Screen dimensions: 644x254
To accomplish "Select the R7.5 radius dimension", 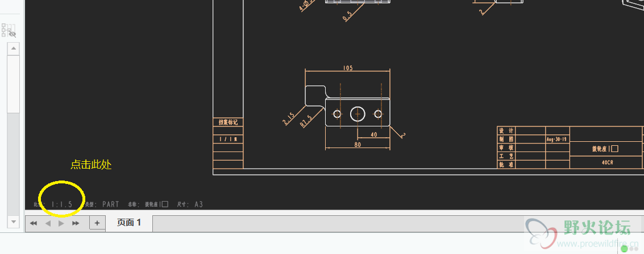I will tap(306, 122).
